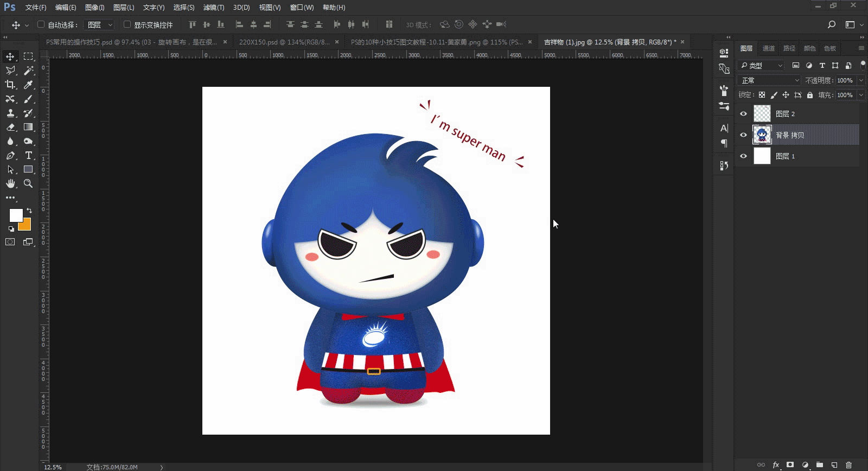Viewport: 868px width, 471px height.
Task: Select the Rectangle shape tool
Action: pos(28,169)
